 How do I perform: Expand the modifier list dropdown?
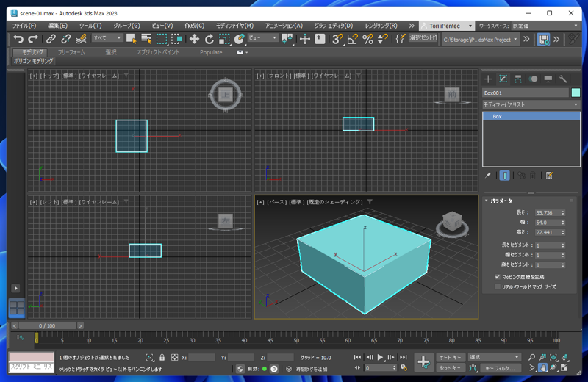point(531,104)
